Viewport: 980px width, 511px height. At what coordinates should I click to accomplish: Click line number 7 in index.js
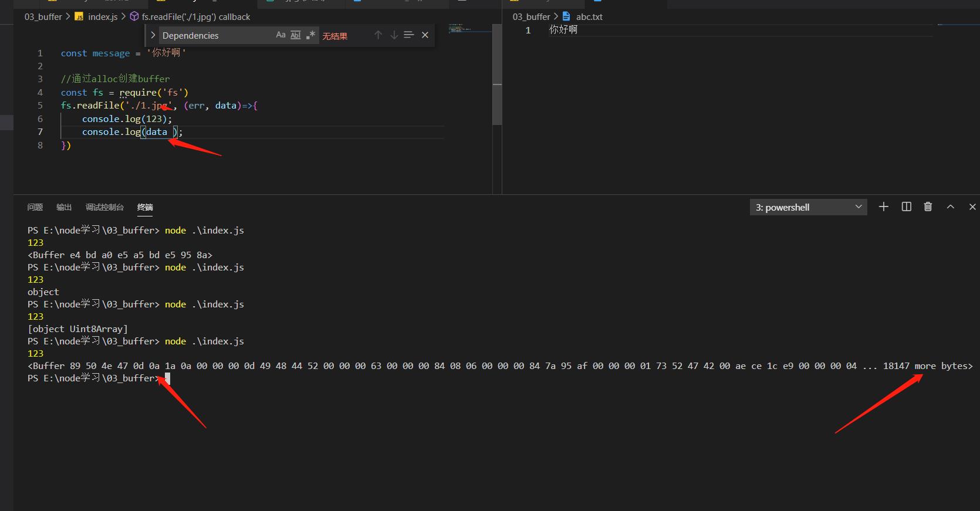click(40, 132)
